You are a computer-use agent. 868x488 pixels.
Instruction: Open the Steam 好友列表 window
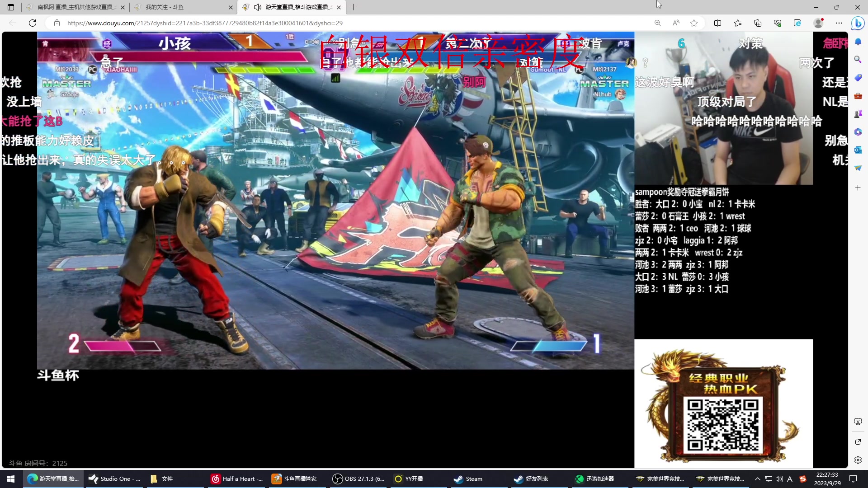click(541, 479)
